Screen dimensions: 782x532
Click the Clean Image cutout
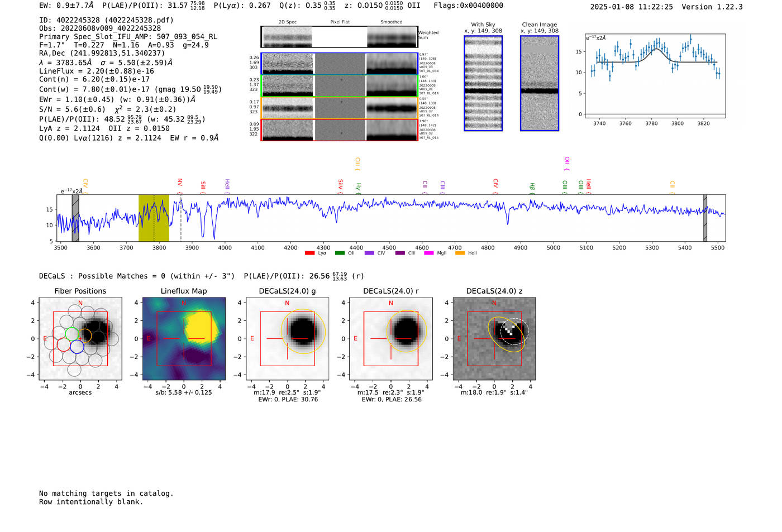click(x=540, y=83)
